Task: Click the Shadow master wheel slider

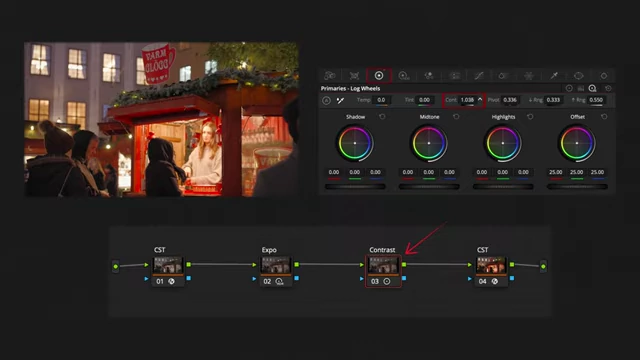Action: [x=355, y=187]
